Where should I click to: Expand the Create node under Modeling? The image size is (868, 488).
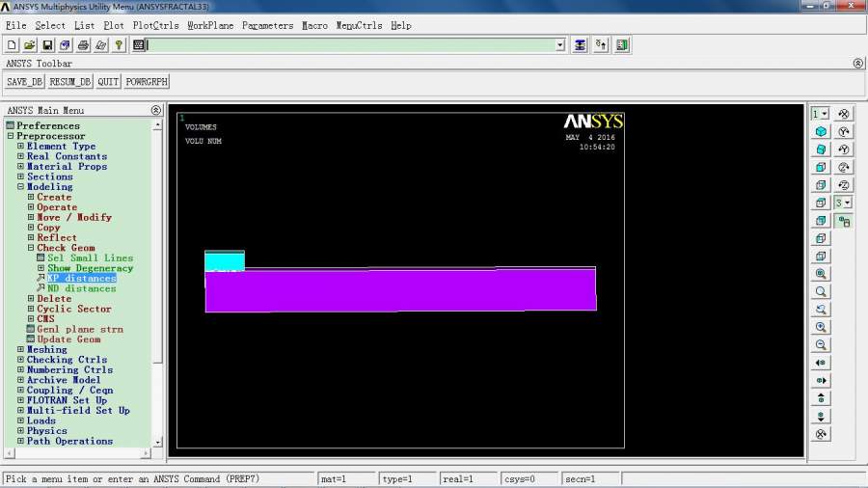31,197
